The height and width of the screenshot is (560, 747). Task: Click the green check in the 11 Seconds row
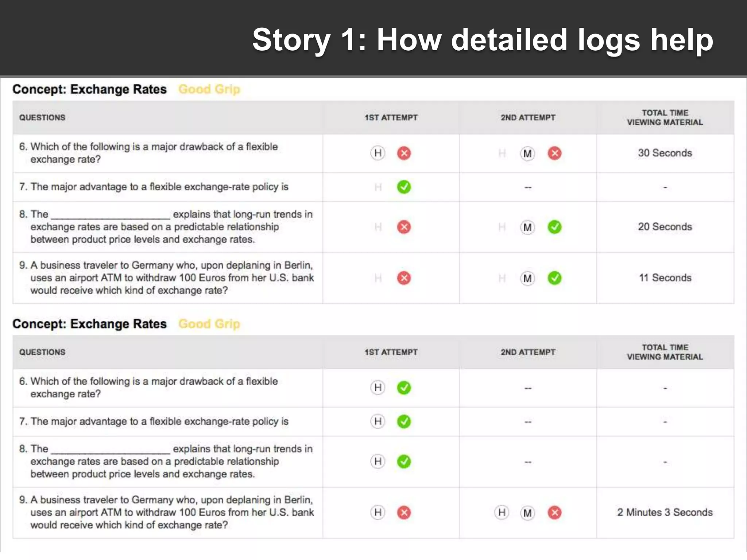(x=554, y=278)
